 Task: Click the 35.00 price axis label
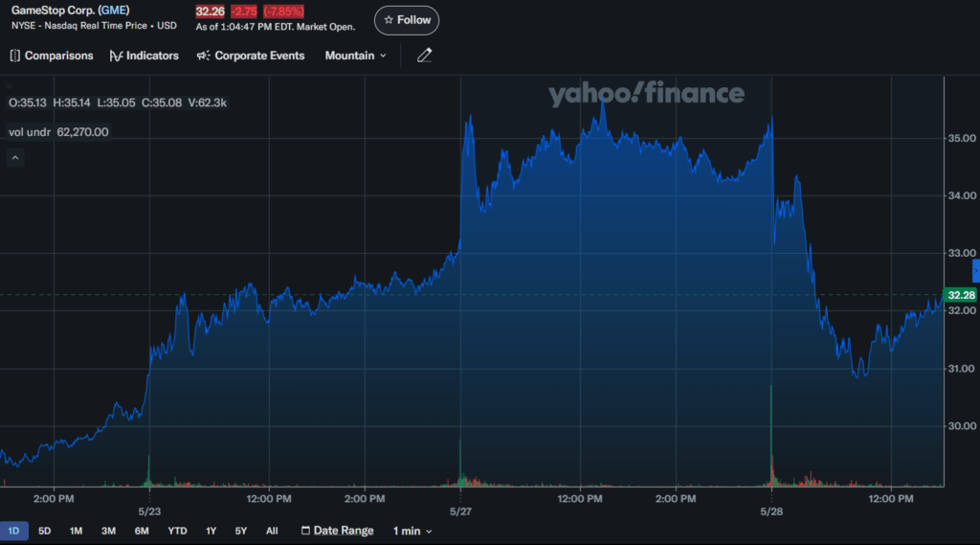(x=962, y=138)
